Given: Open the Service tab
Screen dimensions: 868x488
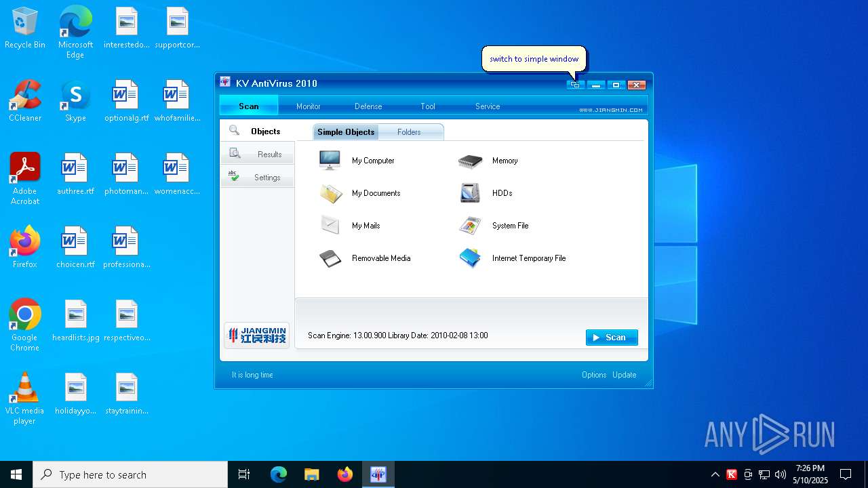Looking at the screenshot, I should coord(488,106).
